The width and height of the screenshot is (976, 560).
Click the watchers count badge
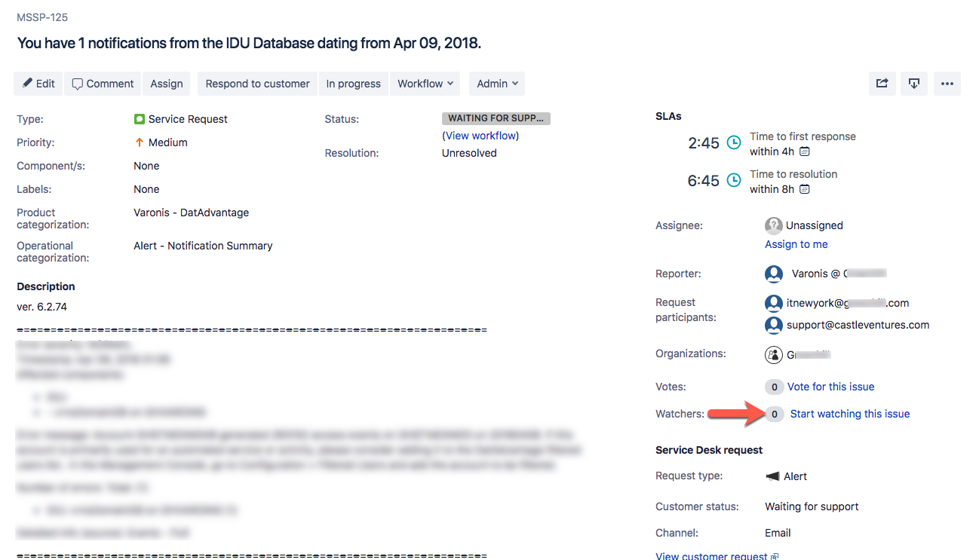pos(775,414)
